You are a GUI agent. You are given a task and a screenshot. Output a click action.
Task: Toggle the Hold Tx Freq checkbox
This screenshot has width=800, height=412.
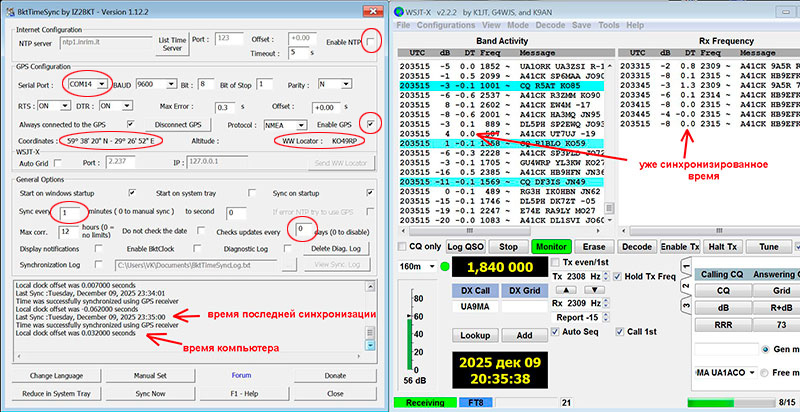[615, 276]
